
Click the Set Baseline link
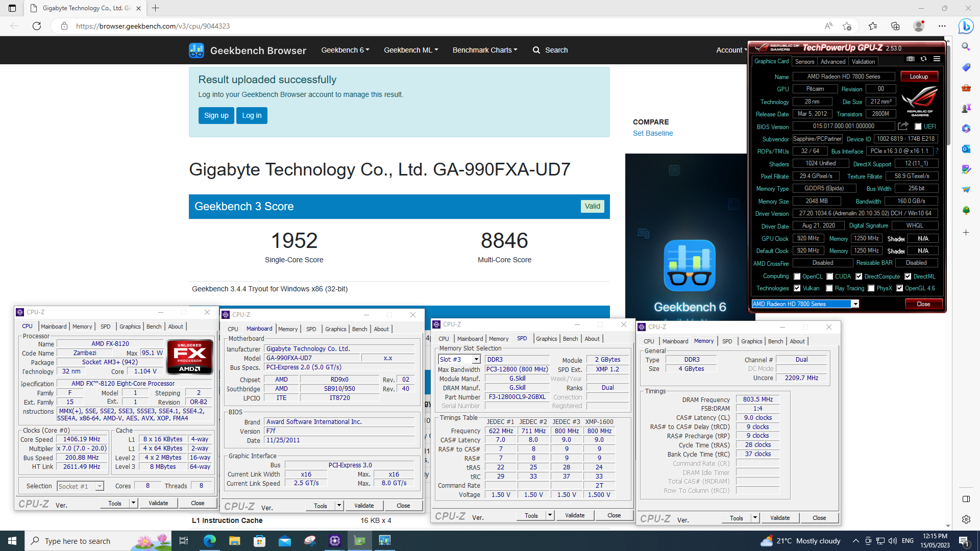(x=653, y=133)
